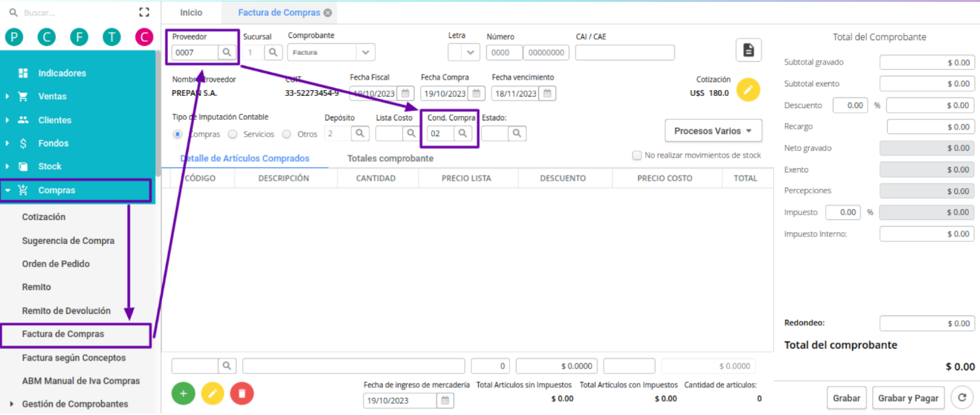This screenshot has height=415, width=980.
Task: Click the Descuento percentage input field
Action: pos(850,106)
